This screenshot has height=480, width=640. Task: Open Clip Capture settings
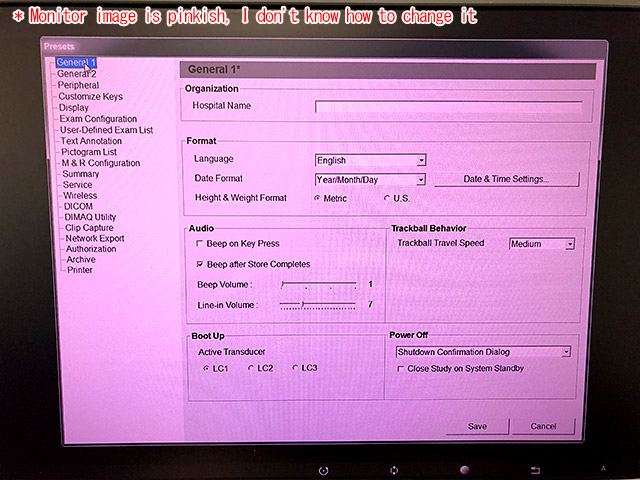(89, 228)
